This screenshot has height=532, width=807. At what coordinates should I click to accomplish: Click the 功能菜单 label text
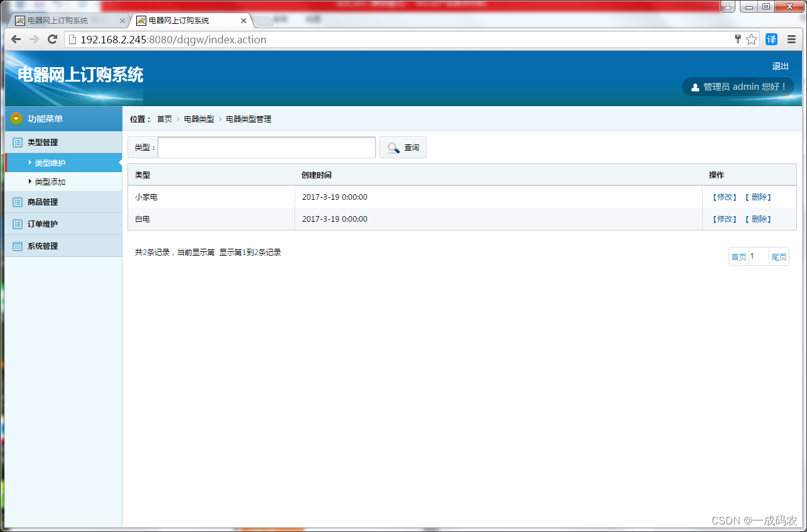(45, 119)
